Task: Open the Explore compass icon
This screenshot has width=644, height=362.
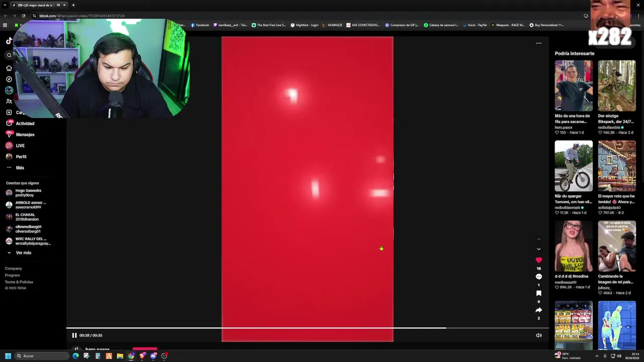Action: pyautogui.click(x=9, y=79)
